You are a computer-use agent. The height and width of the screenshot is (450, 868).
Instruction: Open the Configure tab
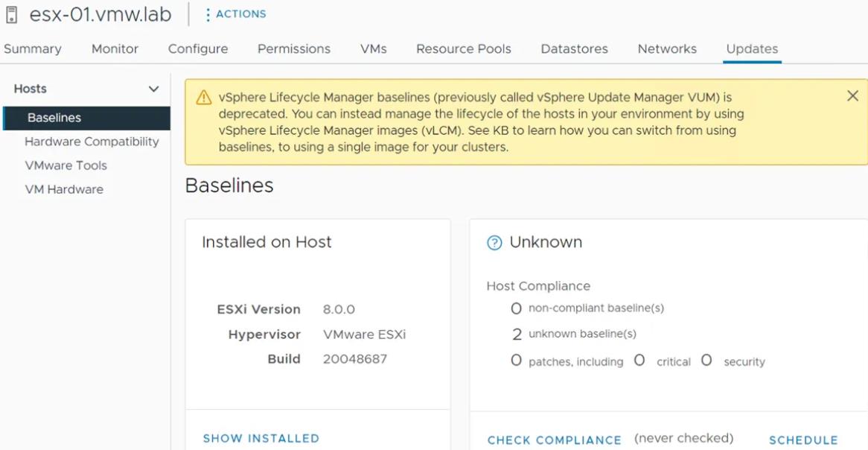coord(198,48)
